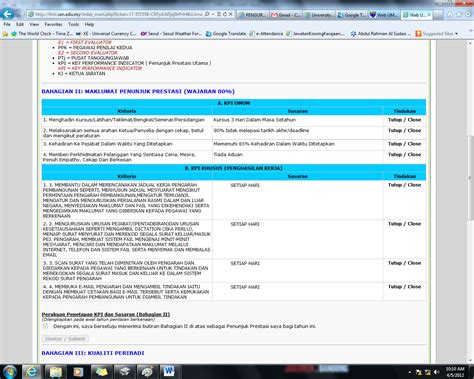Open Windows Explorer folder on taskbar
474x379 pixels.
55,371
